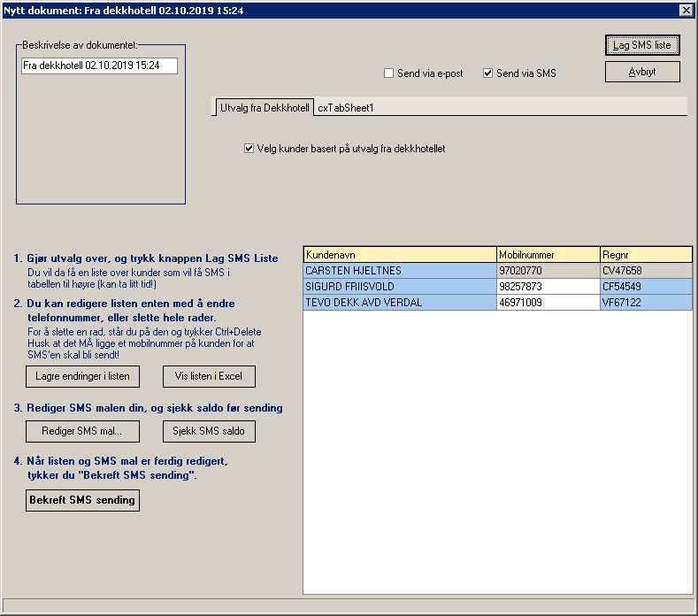Open the list via Vis listen i Excel

[209, 376]
